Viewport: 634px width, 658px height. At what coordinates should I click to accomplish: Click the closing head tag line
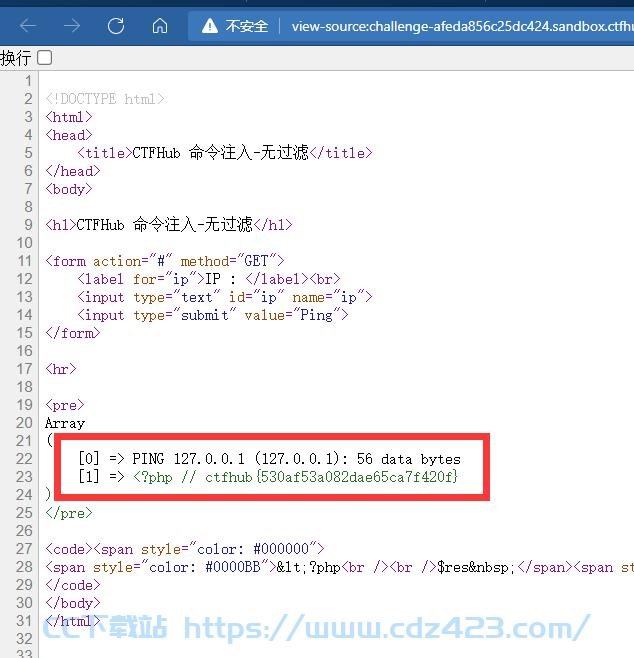73,171
